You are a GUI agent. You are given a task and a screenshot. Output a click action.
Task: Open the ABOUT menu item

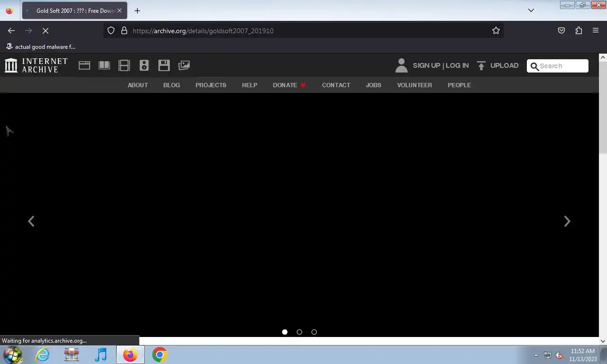pyautogui.click(x=138, y=85)
